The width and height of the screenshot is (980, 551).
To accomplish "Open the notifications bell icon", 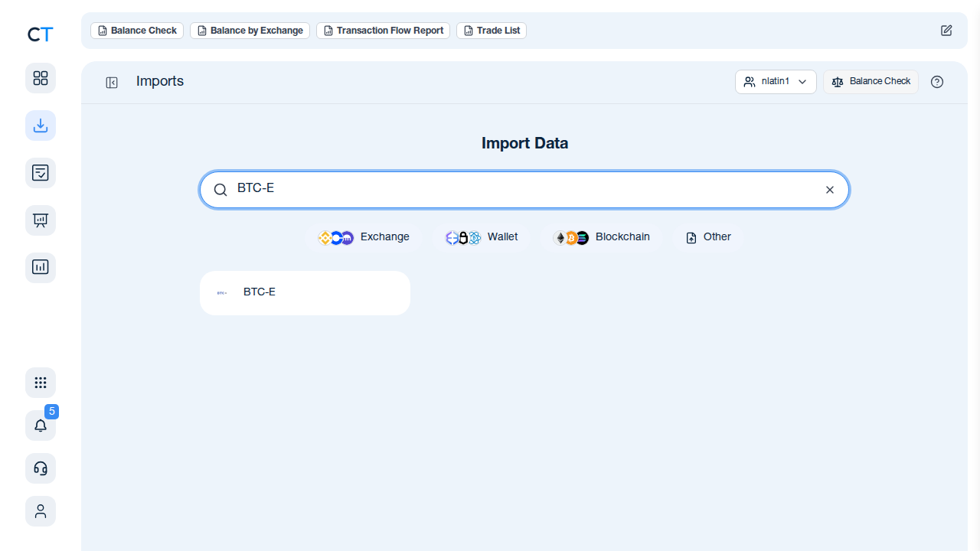I will [41, 425].
